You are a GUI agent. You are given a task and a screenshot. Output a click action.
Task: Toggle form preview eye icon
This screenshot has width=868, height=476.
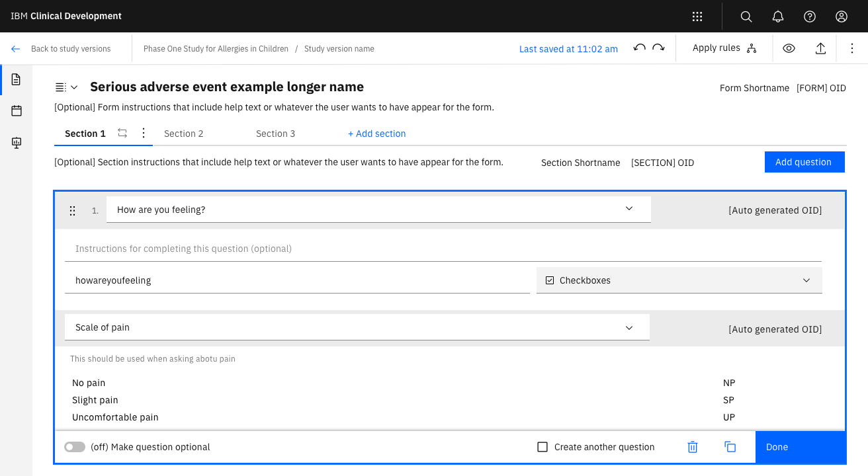pyautogui.click(x=789, y=48)
